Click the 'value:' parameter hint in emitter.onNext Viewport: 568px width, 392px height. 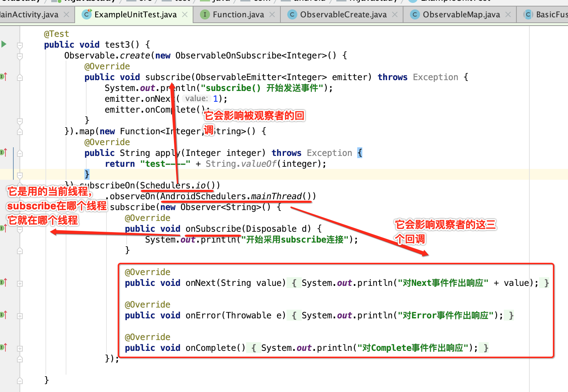point(196,99)
